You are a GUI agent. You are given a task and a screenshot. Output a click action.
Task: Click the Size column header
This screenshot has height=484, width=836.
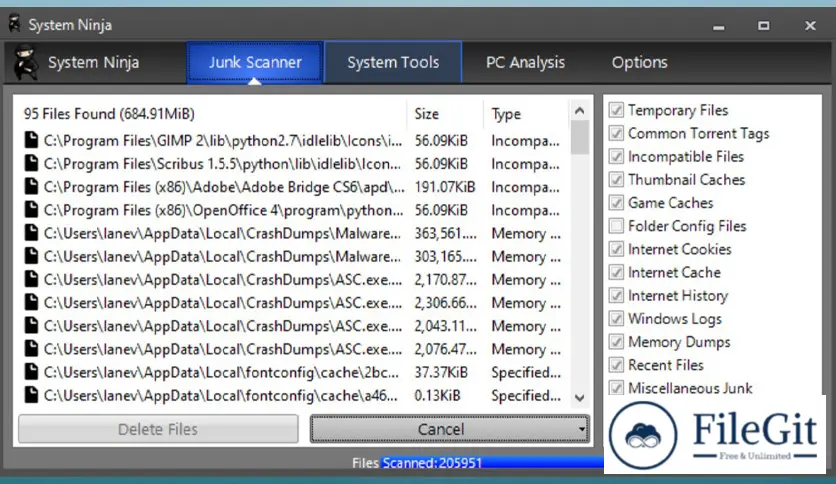coord(445,114)
